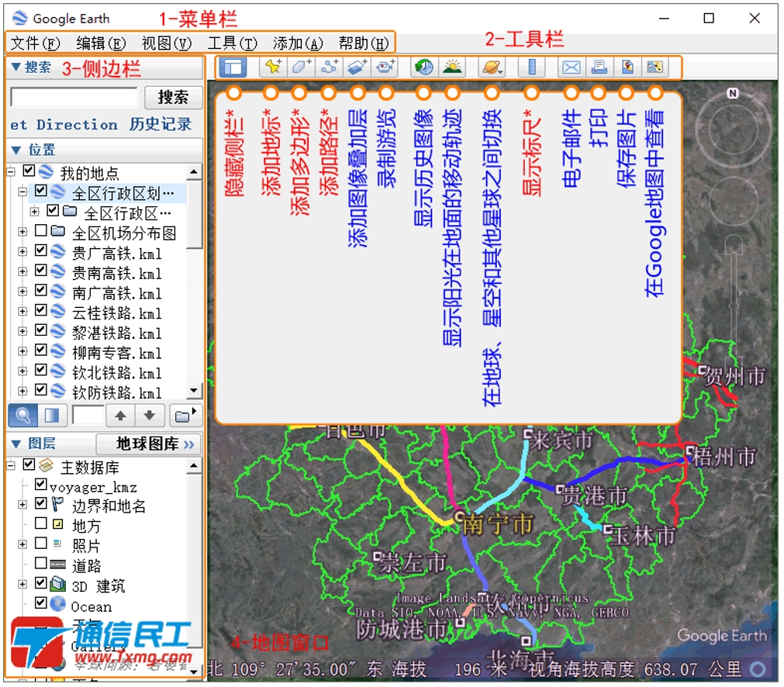Click the 搜索 search button

(x=173, y=97)
